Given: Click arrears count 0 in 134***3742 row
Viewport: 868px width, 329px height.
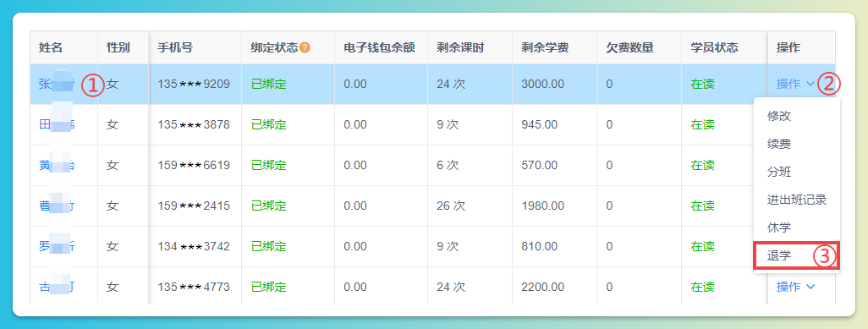Looking at the screenshot, I should (609, 246).
